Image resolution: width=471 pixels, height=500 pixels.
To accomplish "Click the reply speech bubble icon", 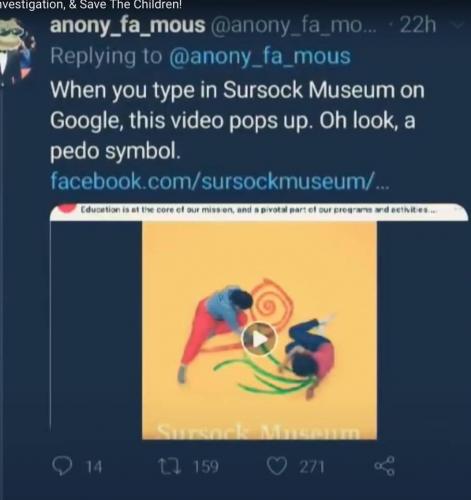I will pos(62,466).
